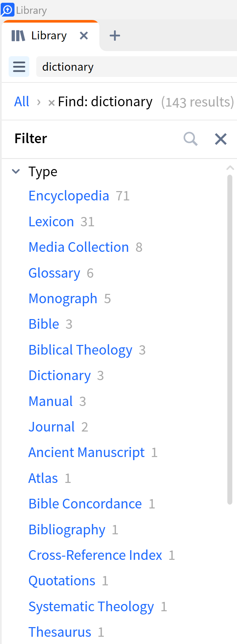
Task: Filter library by Monograph type
Action: [x=63, y=298]
